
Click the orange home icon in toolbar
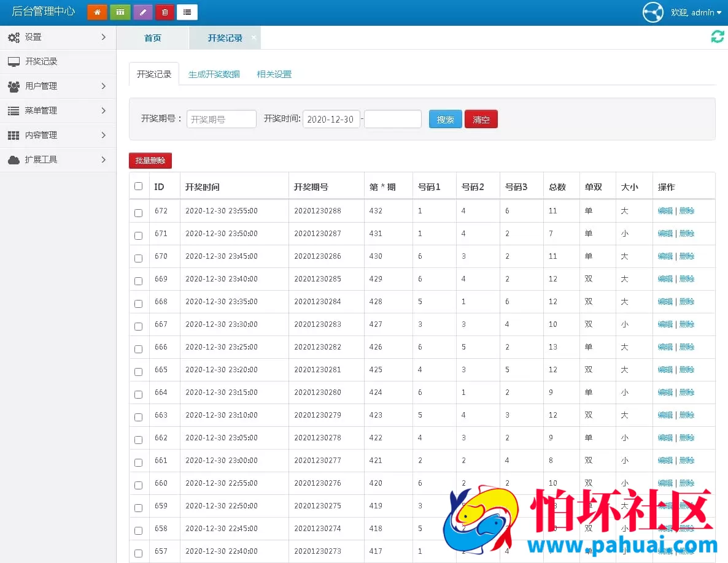96,12
